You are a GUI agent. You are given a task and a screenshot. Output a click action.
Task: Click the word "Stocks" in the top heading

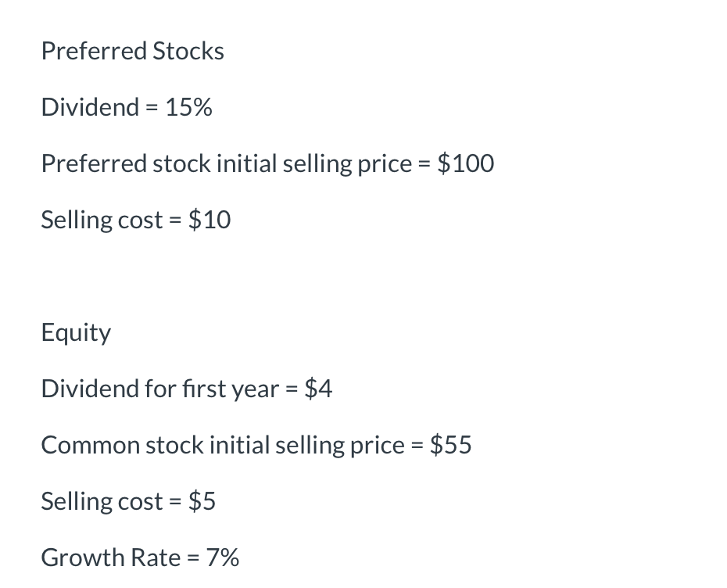coord(188,52)
